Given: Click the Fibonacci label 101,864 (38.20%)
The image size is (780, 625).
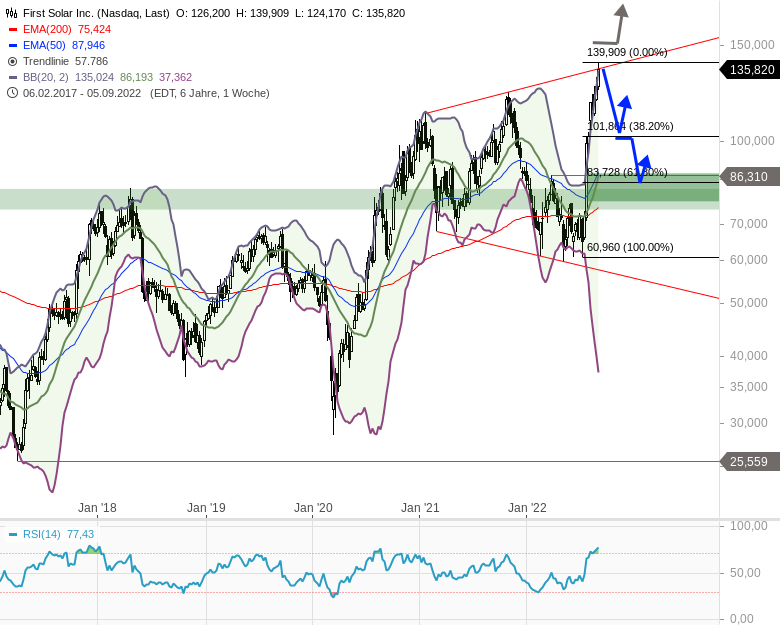Looking at the screenshot, I should click(x=630, y=126).
